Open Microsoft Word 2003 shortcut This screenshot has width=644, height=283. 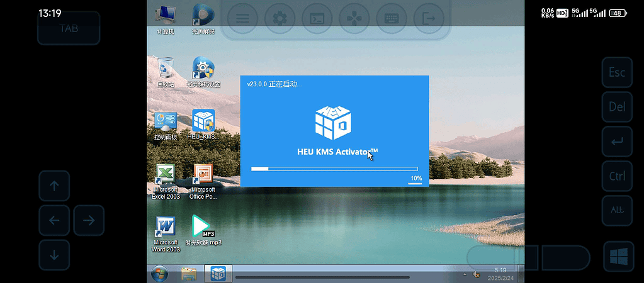coord(166,234)
